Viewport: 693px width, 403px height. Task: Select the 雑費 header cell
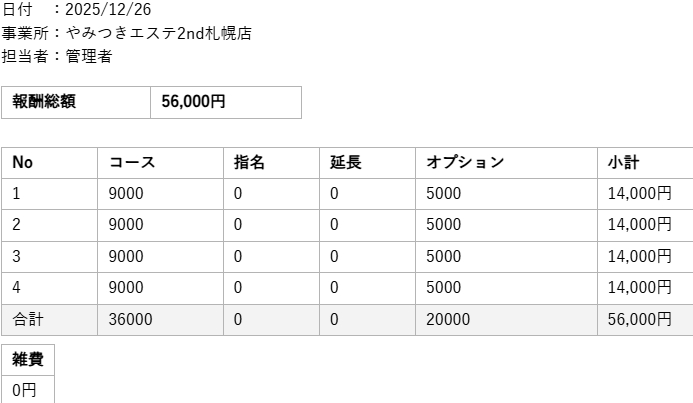tap(28, 360)
